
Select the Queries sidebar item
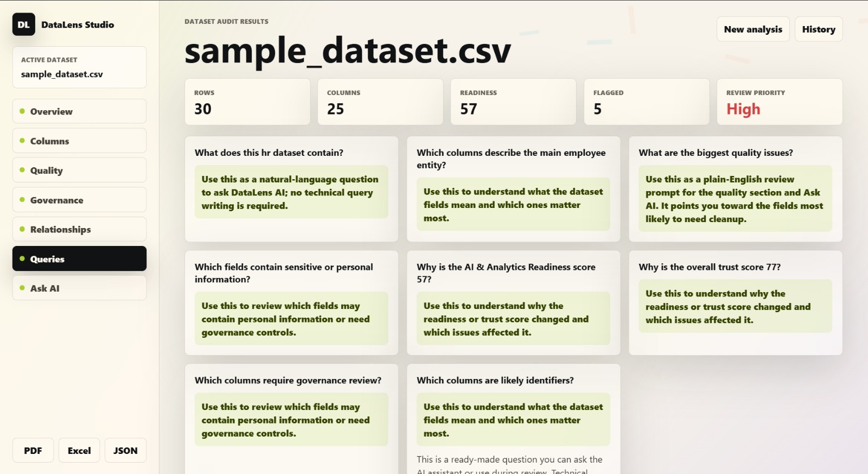pyautogui.click(x=79, y=258)
